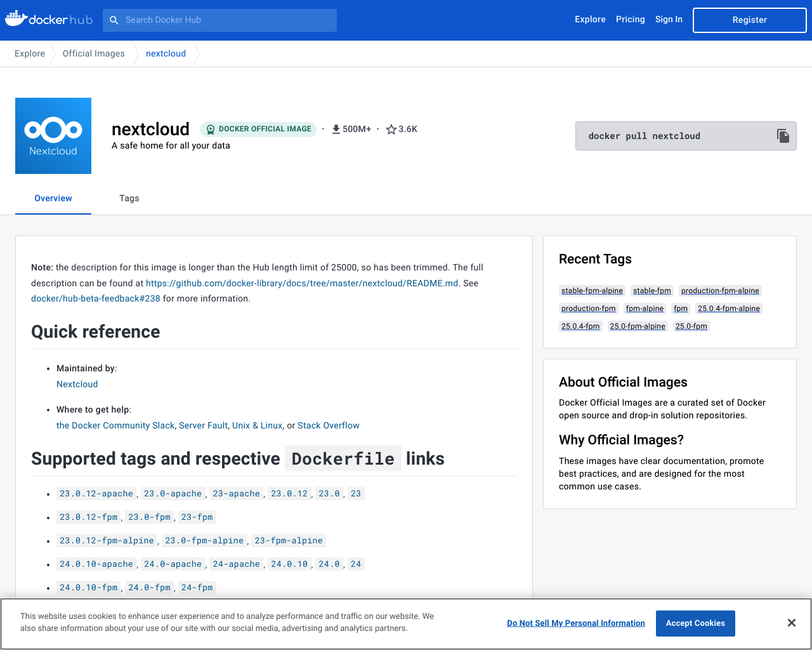This screenshot has height=650, width=812.
Task: Click the star icon next to 3.6K
Action: 391,129
